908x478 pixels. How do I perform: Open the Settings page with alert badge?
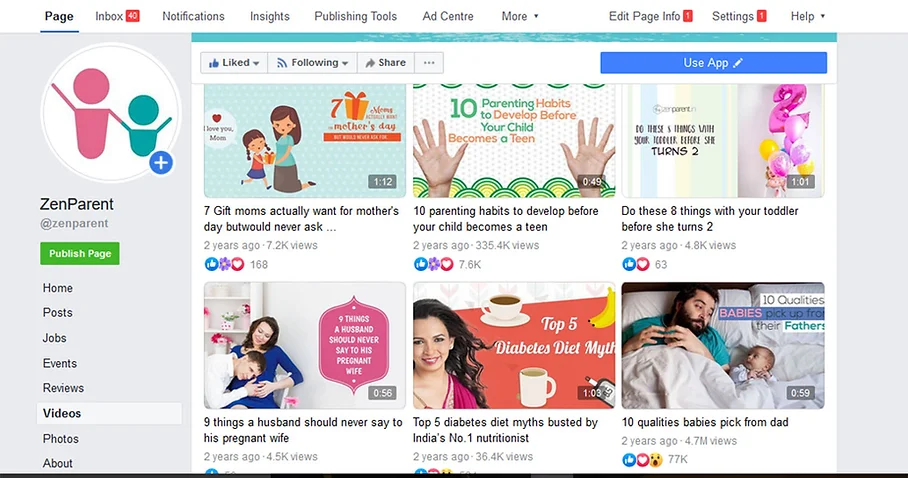pyautogui.click(x=739, y=16)
